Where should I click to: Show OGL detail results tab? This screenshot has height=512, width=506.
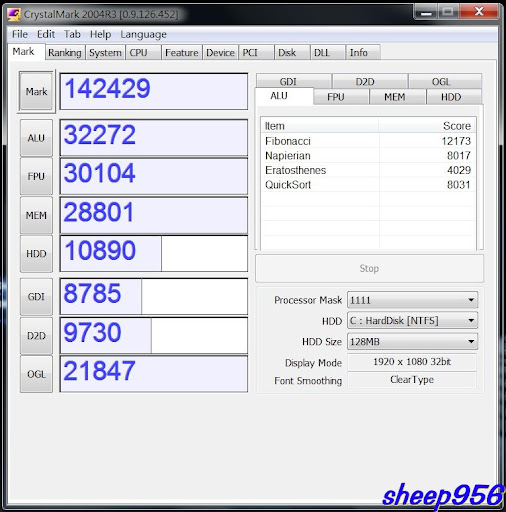(x=445, y=81)
